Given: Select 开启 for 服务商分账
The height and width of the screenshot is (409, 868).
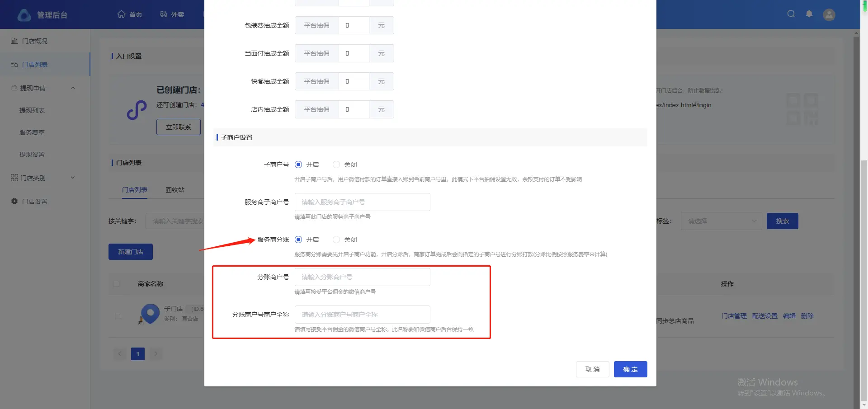Looking at the screenshot, I should [298, 240].
